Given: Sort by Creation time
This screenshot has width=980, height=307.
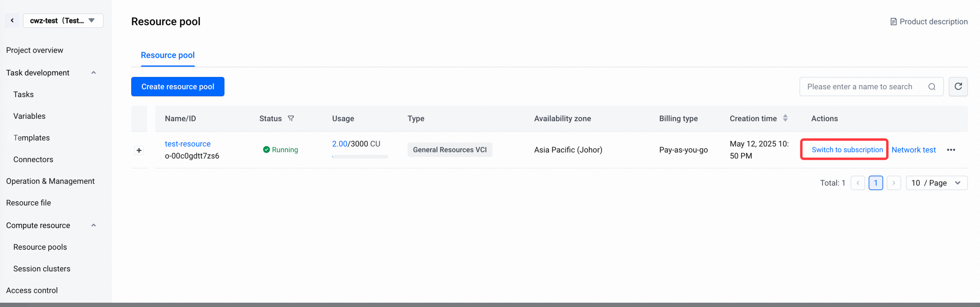Looking at the screenshot, I should point(785,118).
